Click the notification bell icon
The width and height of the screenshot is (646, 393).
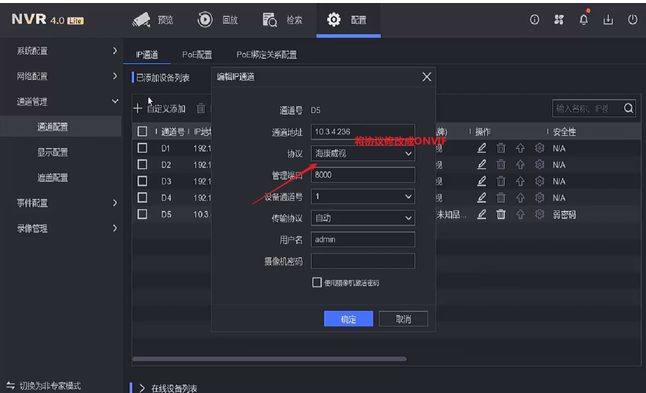pyautogui.click(x=583, y=19)
